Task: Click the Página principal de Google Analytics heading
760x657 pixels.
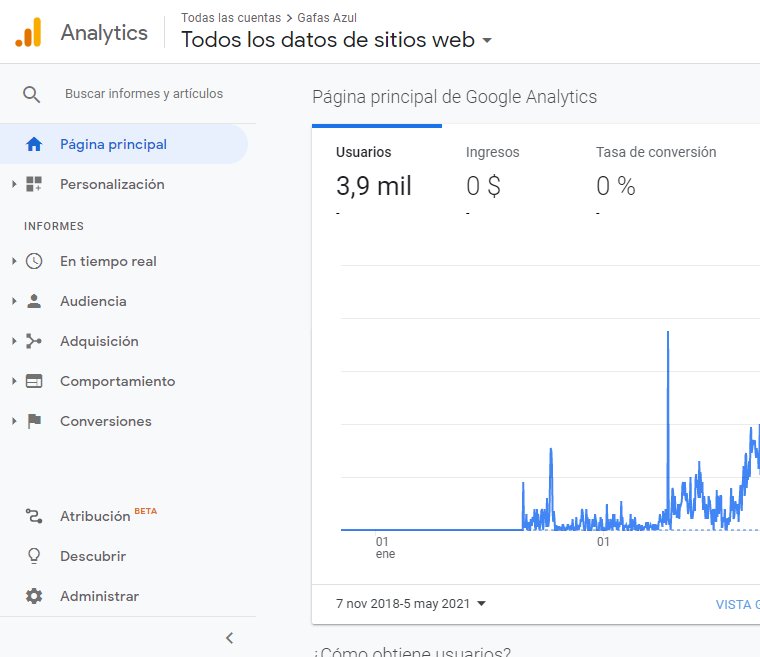Action: click(x=454, y=97)
